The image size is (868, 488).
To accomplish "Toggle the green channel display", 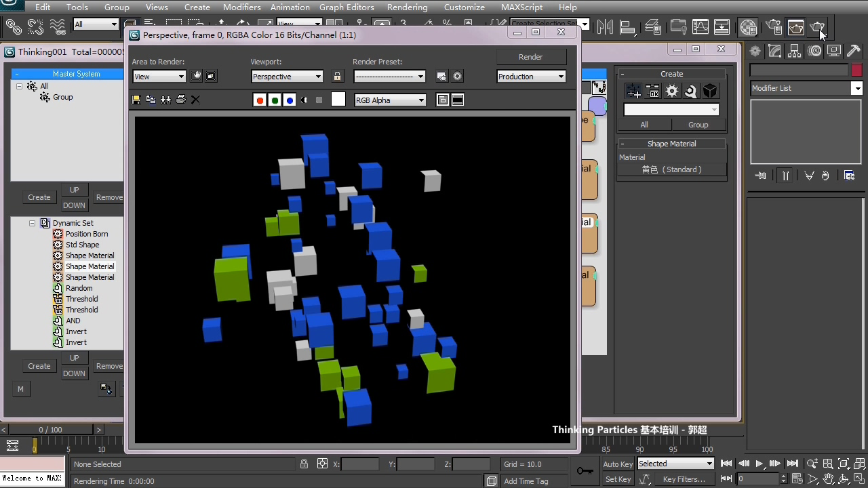I will 275,100.
